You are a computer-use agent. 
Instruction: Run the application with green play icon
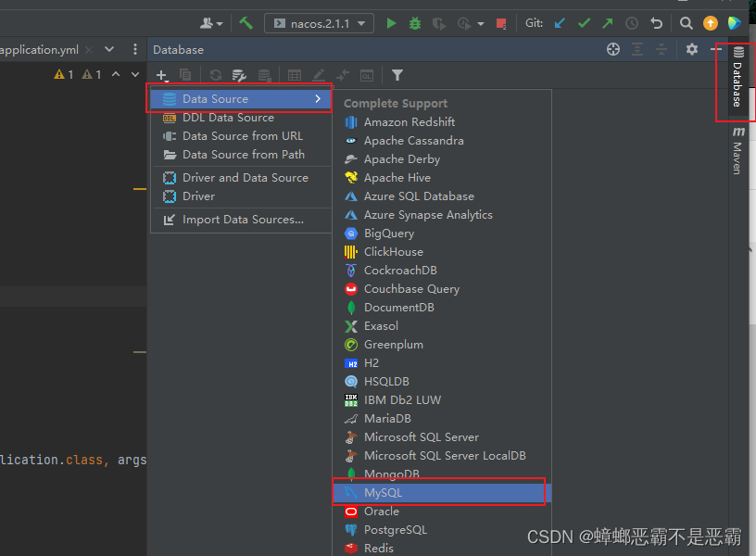click(x=392, y=23)
